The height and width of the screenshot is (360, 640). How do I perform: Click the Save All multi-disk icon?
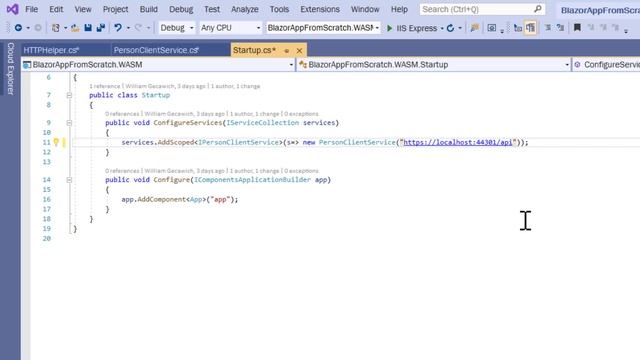(x=101, y=28)
